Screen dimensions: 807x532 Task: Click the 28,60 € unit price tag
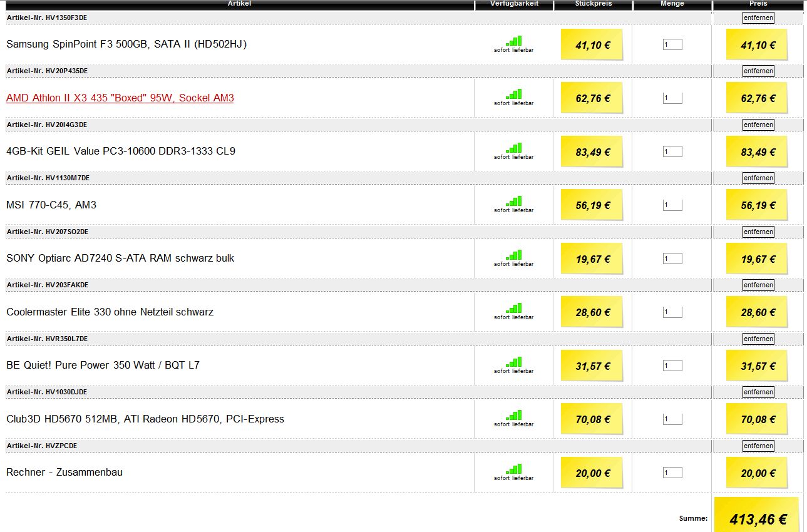click(x=592, y=312)
